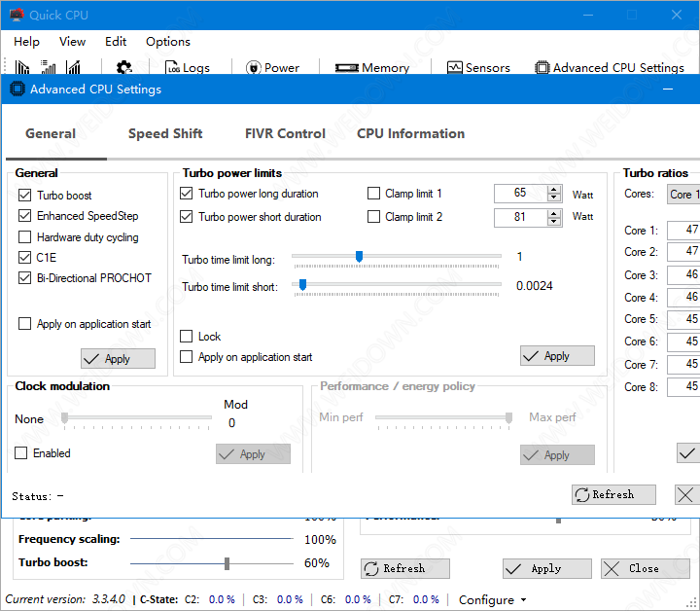
Task: Click the 65 Watt power limit field
Action: 521,194
